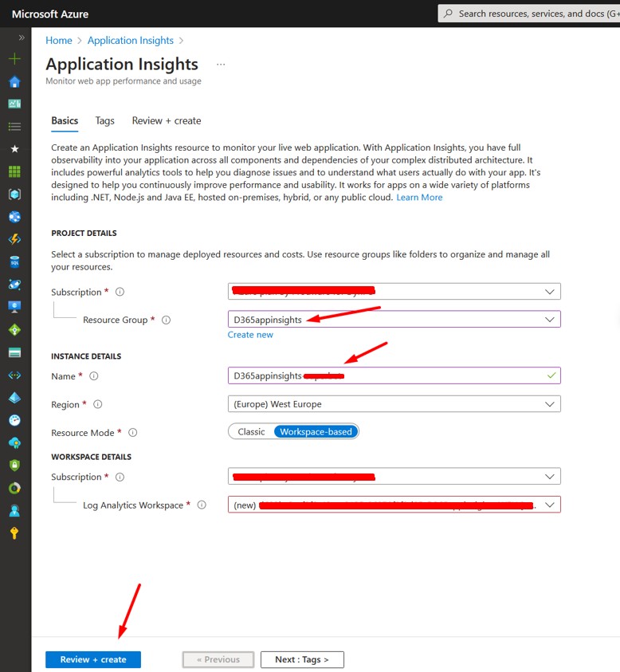Click the info icon next to Resource Group
620x672 pixels.
166,320
